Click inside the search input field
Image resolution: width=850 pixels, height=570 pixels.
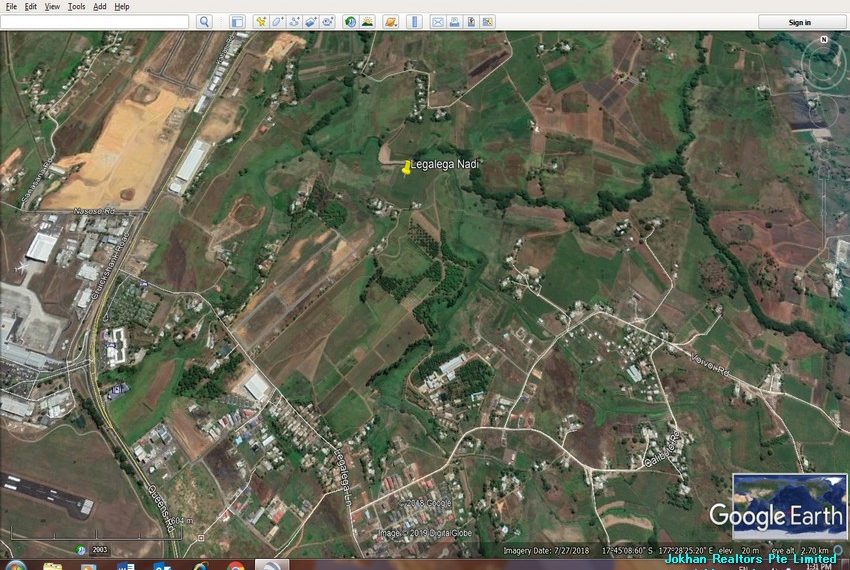tap(95, 22)
